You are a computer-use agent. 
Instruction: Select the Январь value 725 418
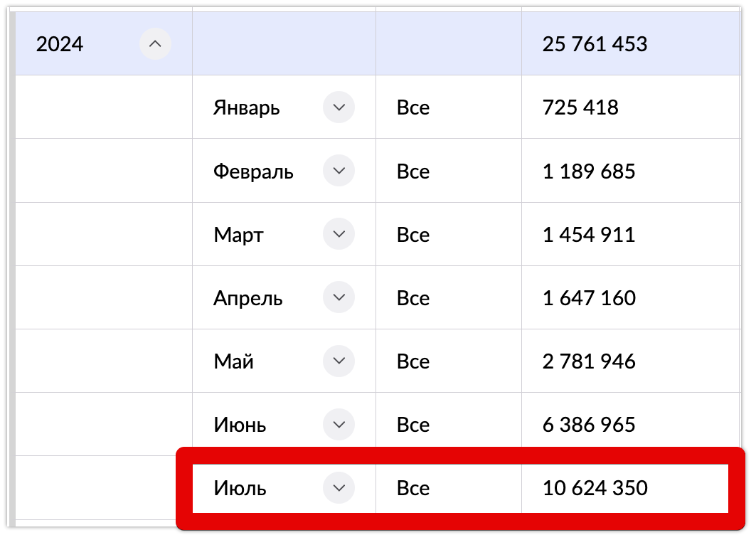point(580,107)
